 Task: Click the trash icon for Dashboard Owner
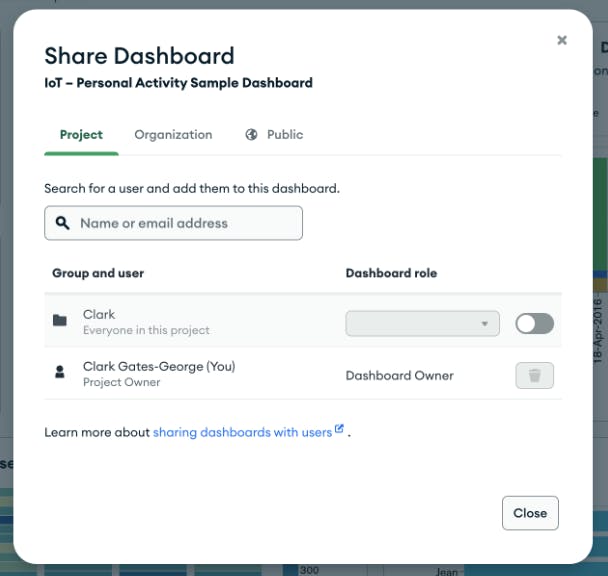point(534,375)
